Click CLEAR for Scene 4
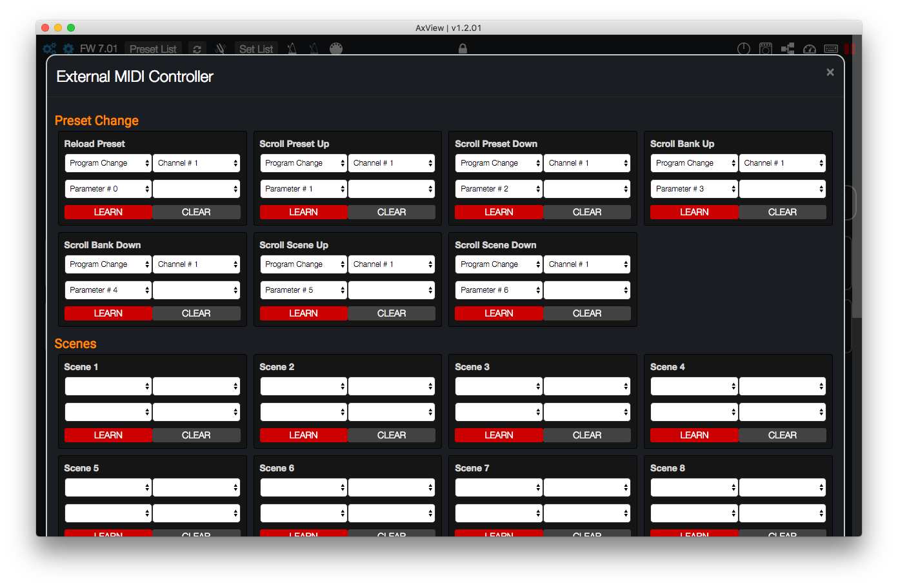This screenshot has width=898, height=588. 783,435
